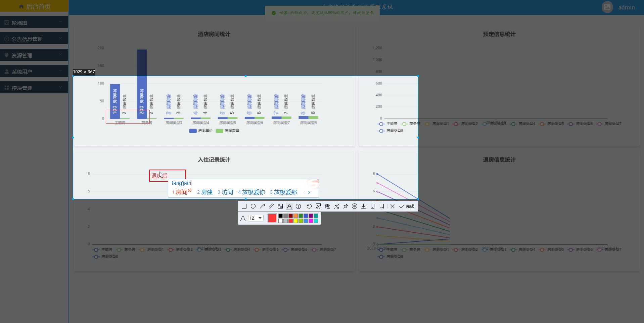The width and height of the screenshot is (644, 323).
Task: Toggle 房间类型8 legend in 预定信息统计 chart
Action: click(390, 131)
